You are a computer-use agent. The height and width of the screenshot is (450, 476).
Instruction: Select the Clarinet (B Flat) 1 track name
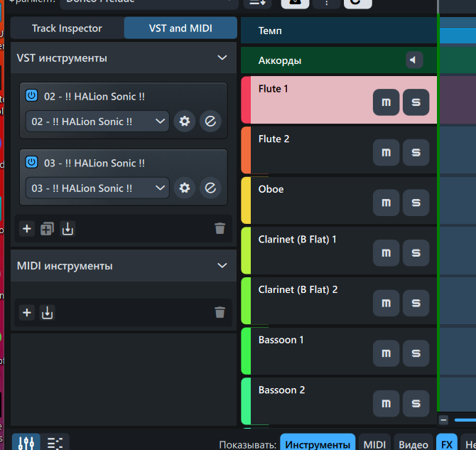pos(297,240)
